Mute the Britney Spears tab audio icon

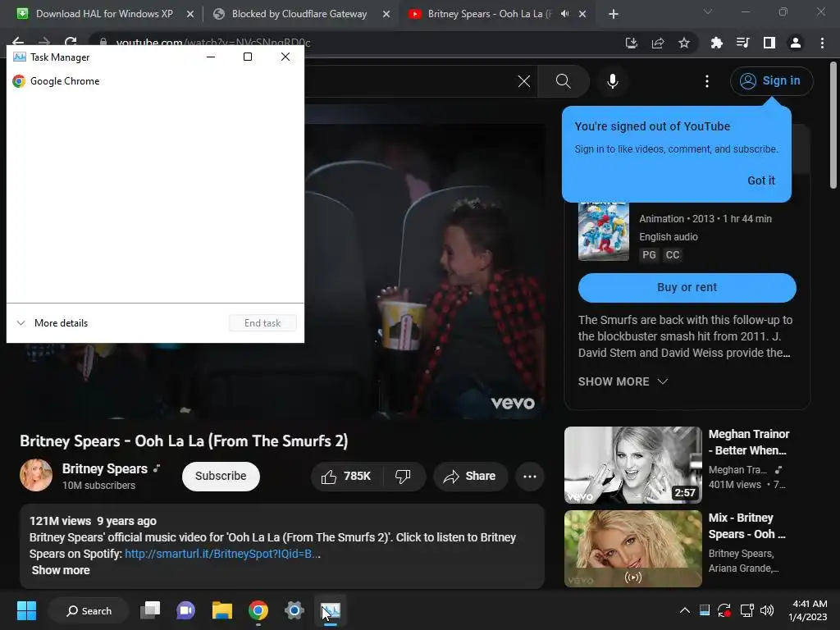[564, 14]
